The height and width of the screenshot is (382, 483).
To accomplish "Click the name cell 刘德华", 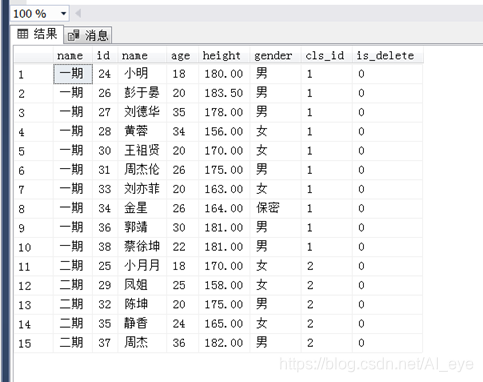I will [142, 112].
